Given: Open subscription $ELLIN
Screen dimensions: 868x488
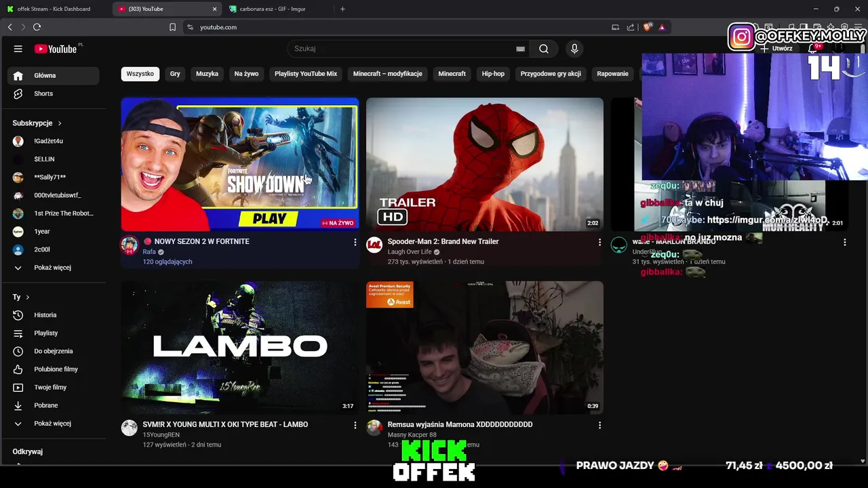Looking at the screenshot, I should pyautogui.click(x=53, y=159).
